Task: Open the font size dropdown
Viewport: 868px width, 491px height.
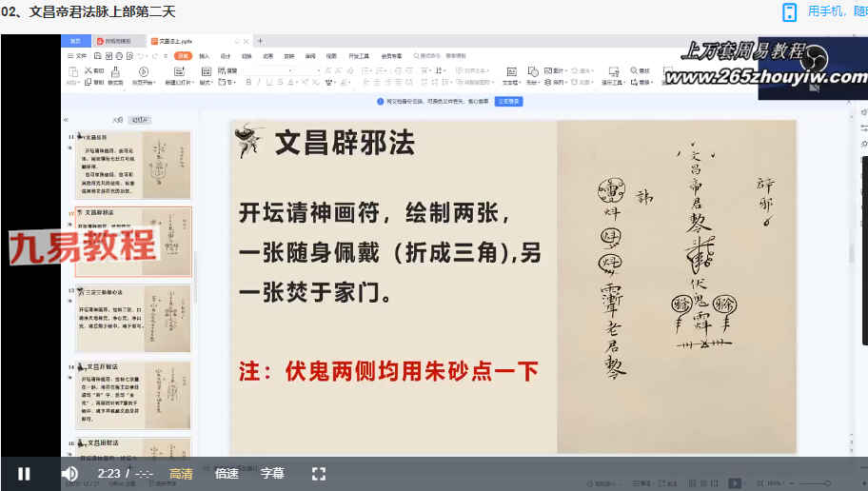Action: click(318, 70)
